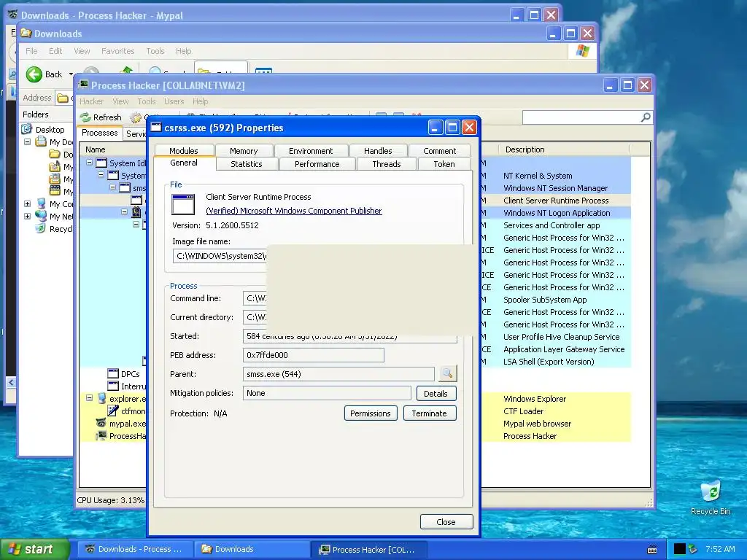The width and height of the screenshot is (747, 560).
Task: Click the PEB address field
Action: click(x=314, y=355)
